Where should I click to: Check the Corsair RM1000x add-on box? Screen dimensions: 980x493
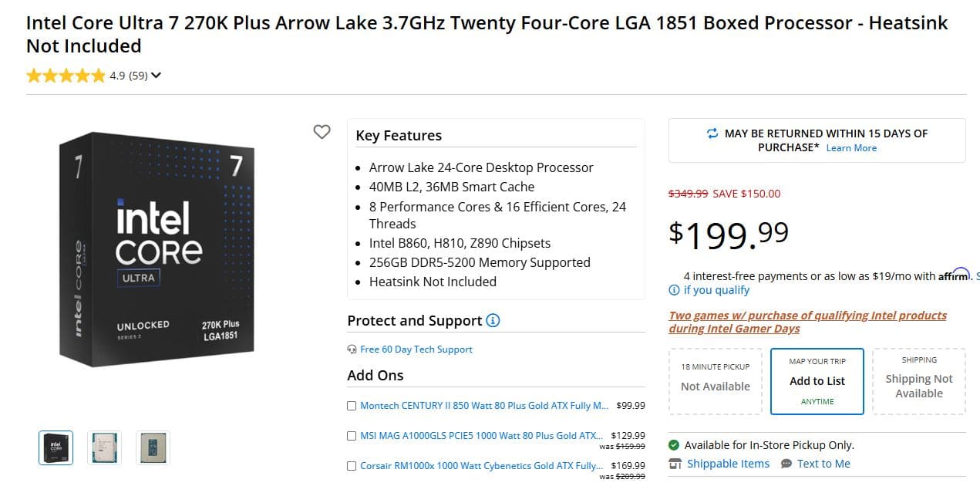tap(352, 466)
